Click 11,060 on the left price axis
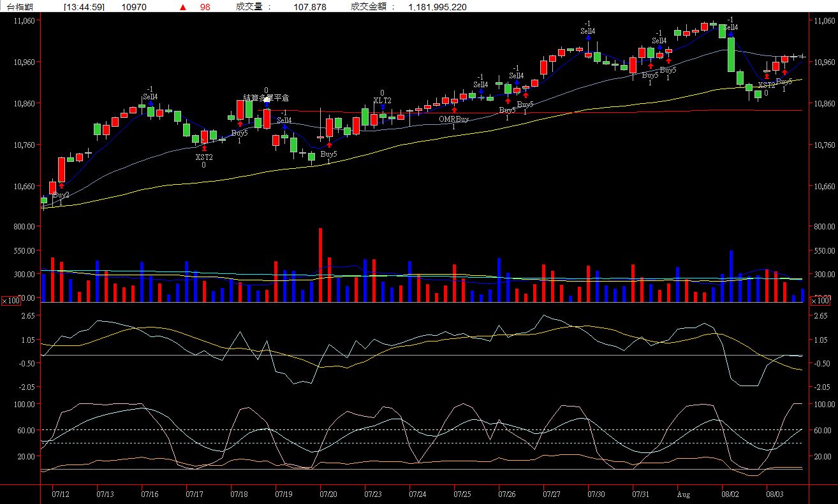Image resolution: width=838 pixels, height=504 pixels. [x=24, y=21]
